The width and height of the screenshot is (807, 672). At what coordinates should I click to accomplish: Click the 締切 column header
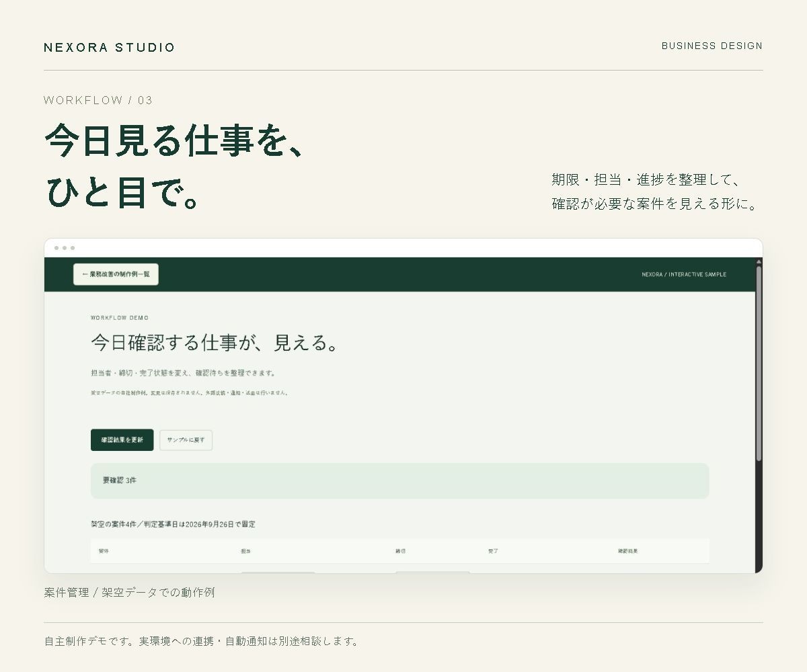[400, 551]
